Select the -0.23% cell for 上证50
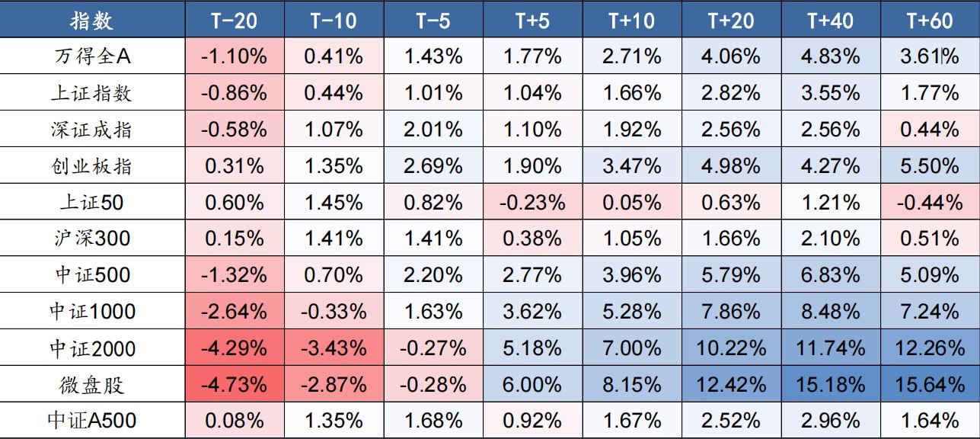Screen dimensions: 980x439 [532, 203]
